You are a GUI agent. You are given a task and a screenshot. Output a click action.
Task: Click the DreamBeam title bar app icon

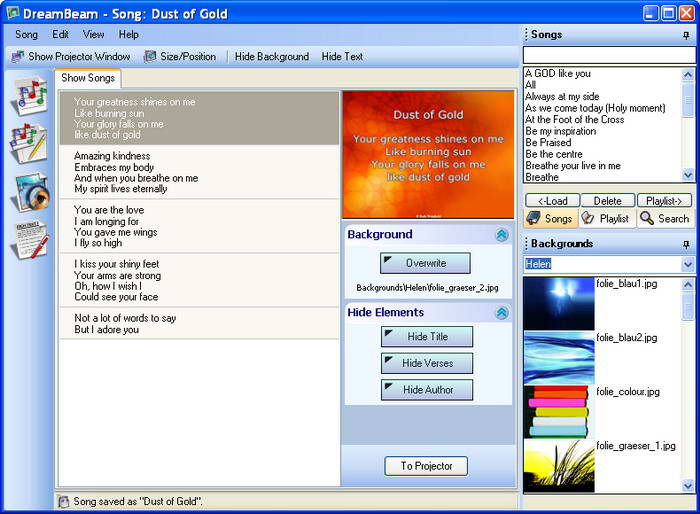point(12,13)
